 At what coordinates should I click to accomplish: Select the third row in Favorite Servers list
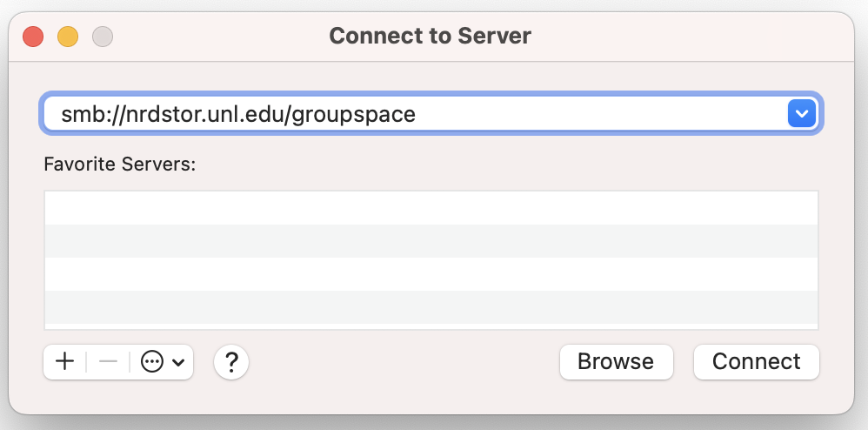click(431, 274)
